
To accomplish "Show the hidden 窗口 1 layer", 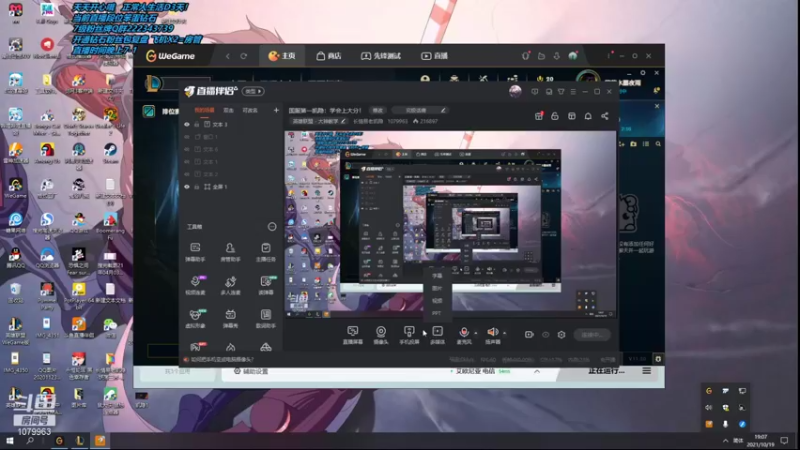I will click(x=187, y=137).
